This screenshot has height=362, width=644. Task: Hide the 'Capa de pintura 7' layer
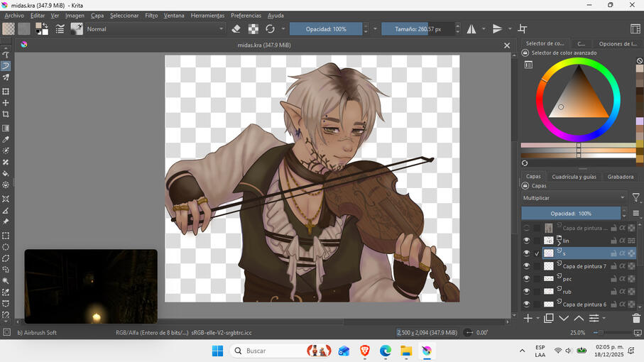[x=527, y=266]
